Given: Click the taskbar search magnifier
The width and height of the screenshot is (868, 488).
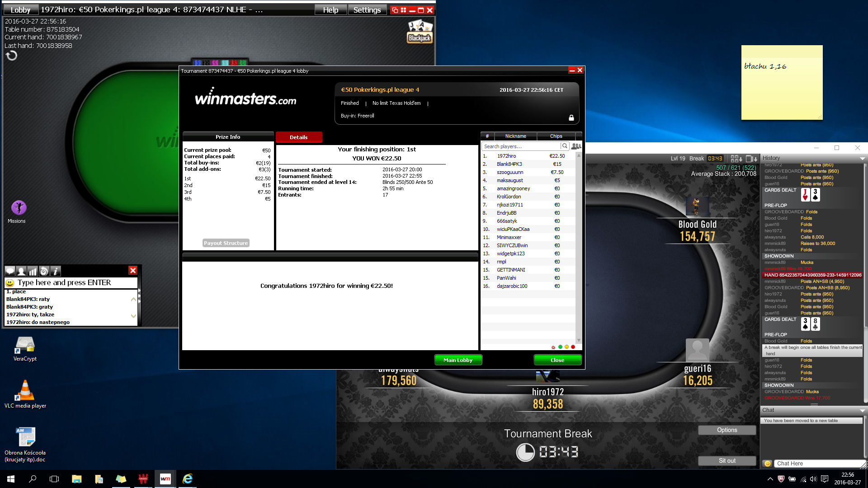Looking at the screenshot, I should pyautogui.click(x=33, y=479).
